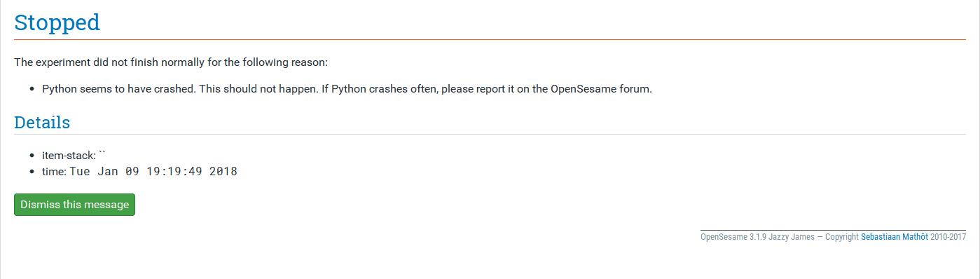The height and width of the screenshot is (279, 980).
Task: Click the Jazzy James release name
Action: (x=792, y=237)
